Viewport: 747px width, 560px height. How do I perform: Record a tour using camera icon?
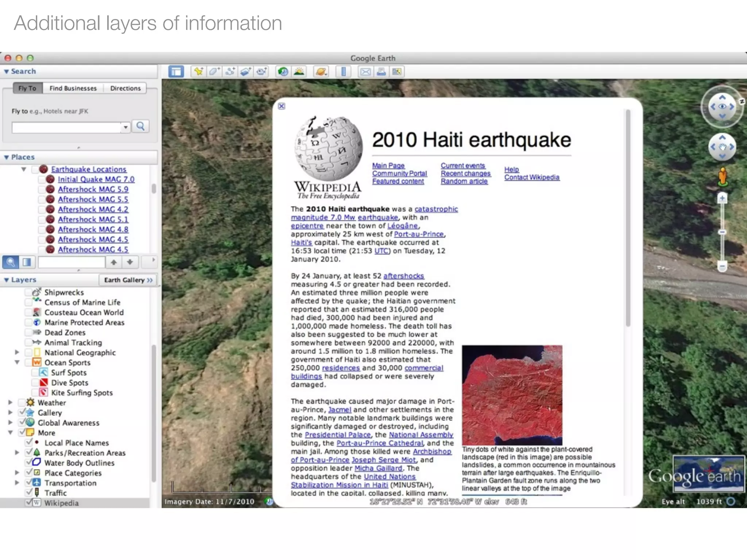point(262,71)
